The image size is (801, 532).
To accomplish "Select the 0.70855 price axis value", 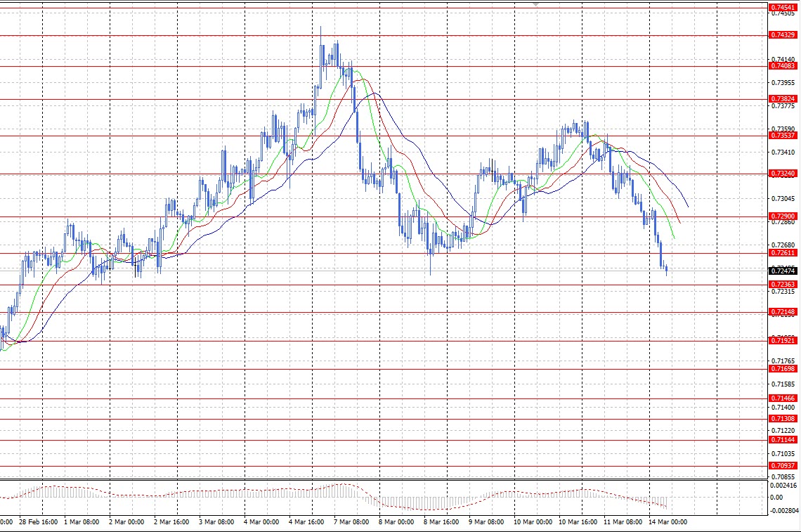I will [x=783, y=476].
